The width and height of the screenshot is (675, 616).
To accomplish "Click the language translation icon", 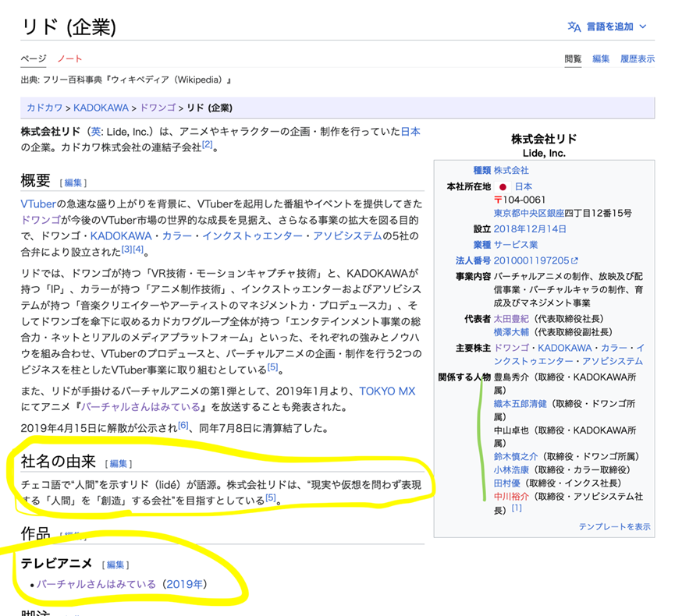I will click(574, 27).
